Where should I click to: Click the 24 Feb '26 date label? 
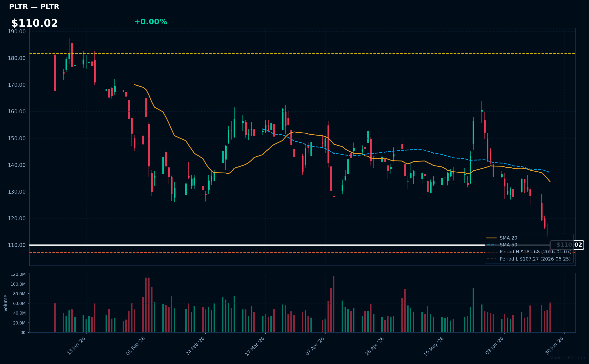[x=195, y=346]
